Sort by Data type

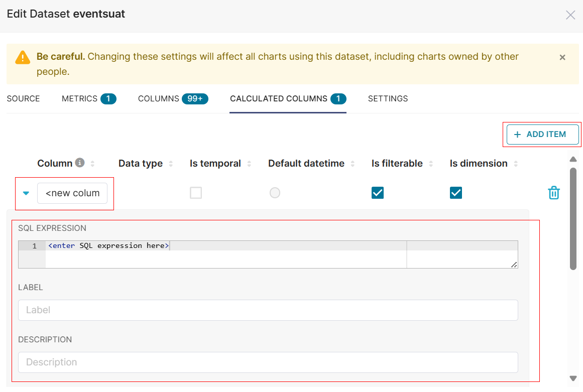coord(171,164)
